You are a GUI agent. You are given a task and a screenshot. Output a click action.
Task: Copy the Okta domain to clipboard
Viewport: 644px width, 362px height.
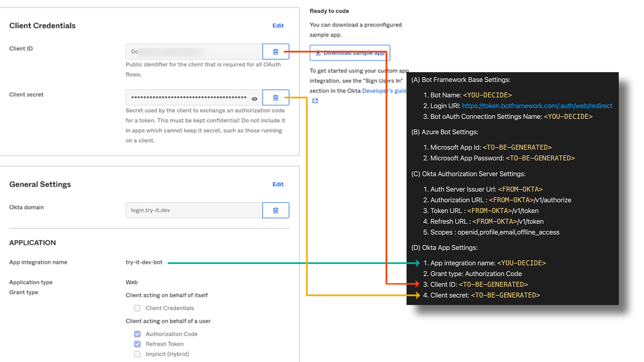coord(275,210)
